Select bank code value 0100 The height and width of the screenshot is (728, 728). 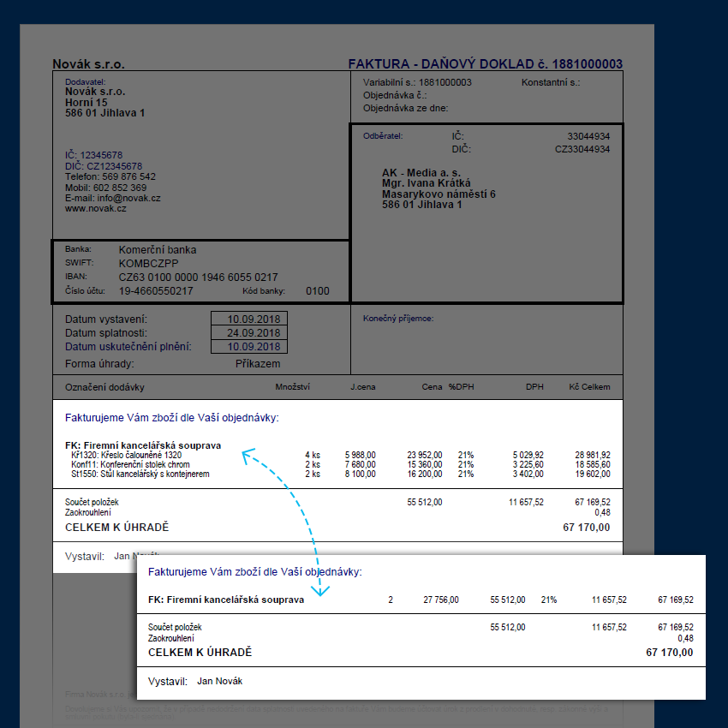pos(318,291)
